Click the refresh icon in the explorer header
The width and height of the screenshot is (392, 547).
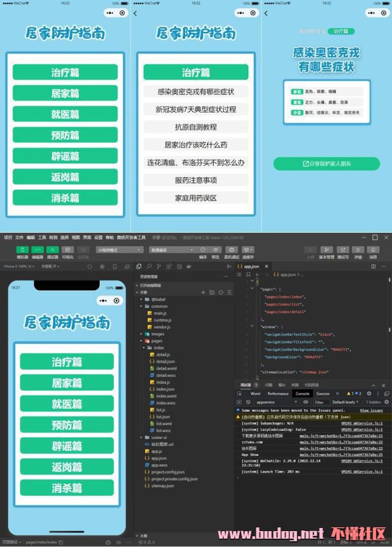point(221,293)
